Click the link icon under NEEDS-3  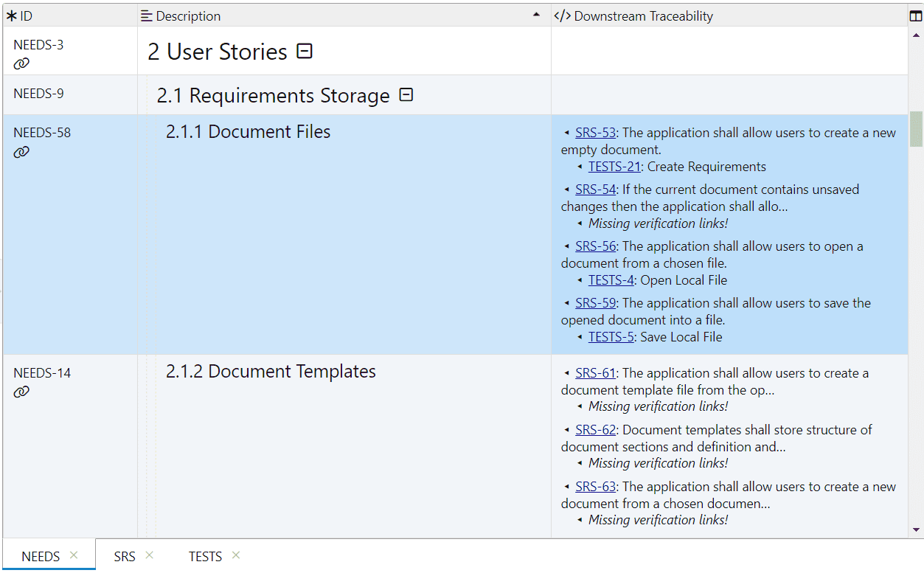pyautogui.click(x=21, y=63)
